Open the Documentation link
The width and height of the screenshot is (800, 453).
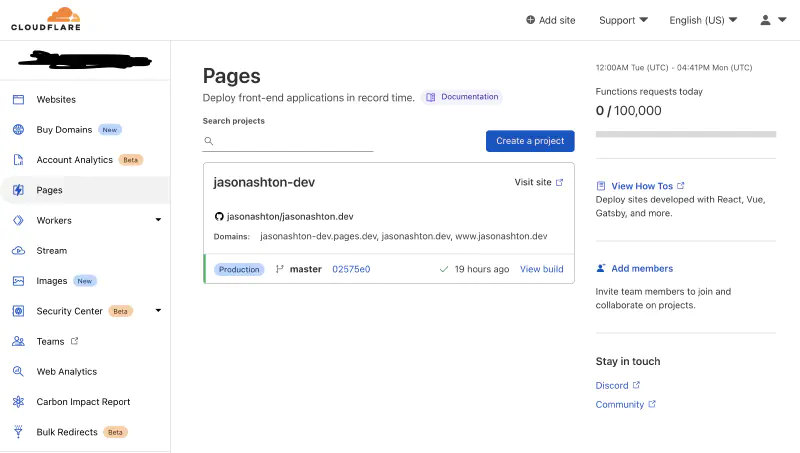click(462, 97)
